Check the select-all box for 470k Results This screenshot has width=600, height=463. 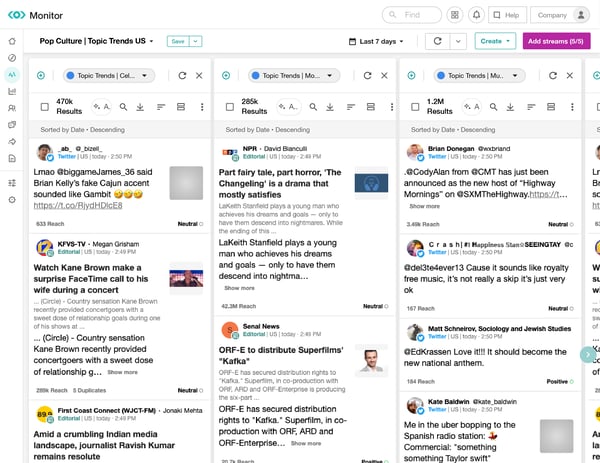(45, 107)
